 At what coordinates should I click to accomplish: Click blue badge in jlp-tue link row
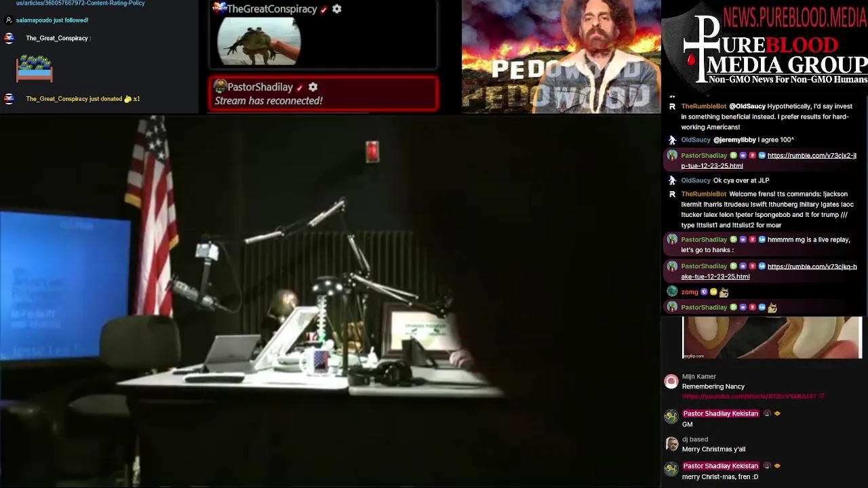[x=762, y=156]
